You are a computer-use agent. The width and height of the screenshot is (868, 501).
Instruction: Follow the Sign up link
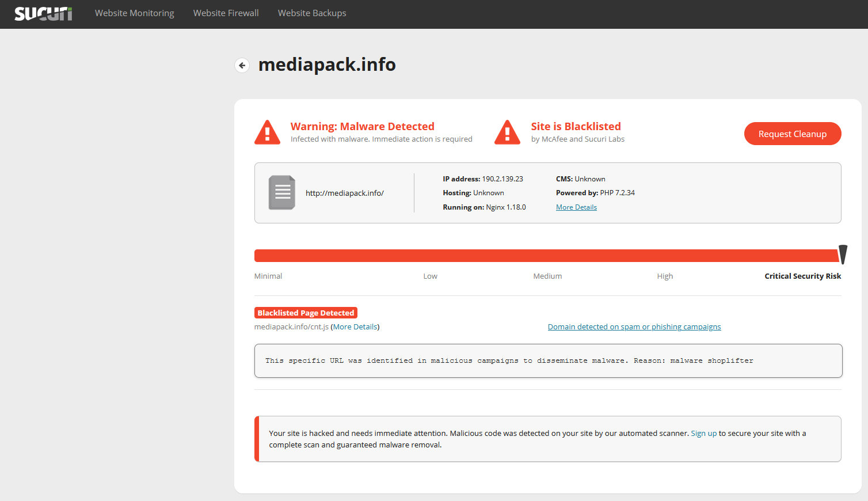coord(703,434)
